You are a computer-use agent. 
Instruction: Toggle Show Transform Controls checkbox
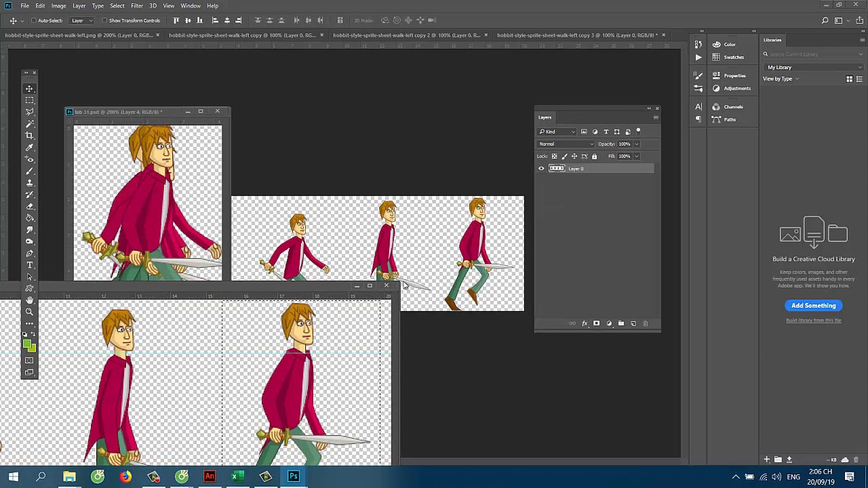105,20
